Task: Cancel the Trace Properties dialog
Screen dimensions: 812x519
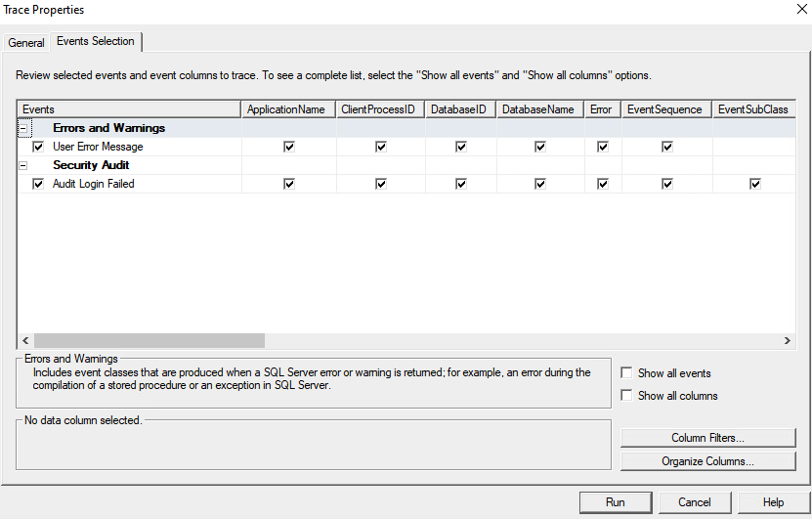Action: tap(695, 502)
